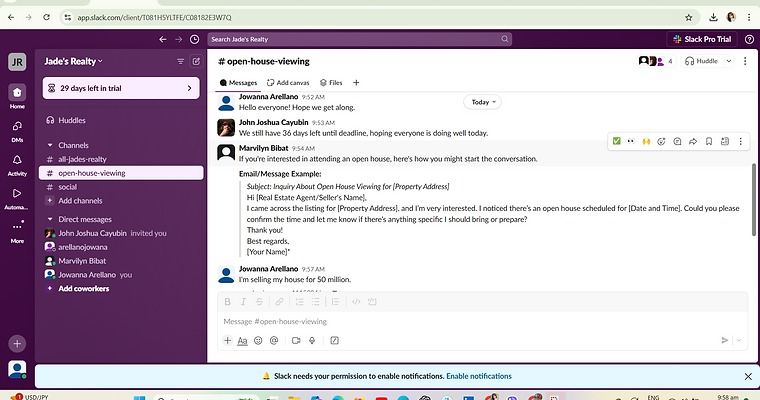Go forward in Slack history
760x400 pixels.
pyautogui.click(x=178, y=39)
